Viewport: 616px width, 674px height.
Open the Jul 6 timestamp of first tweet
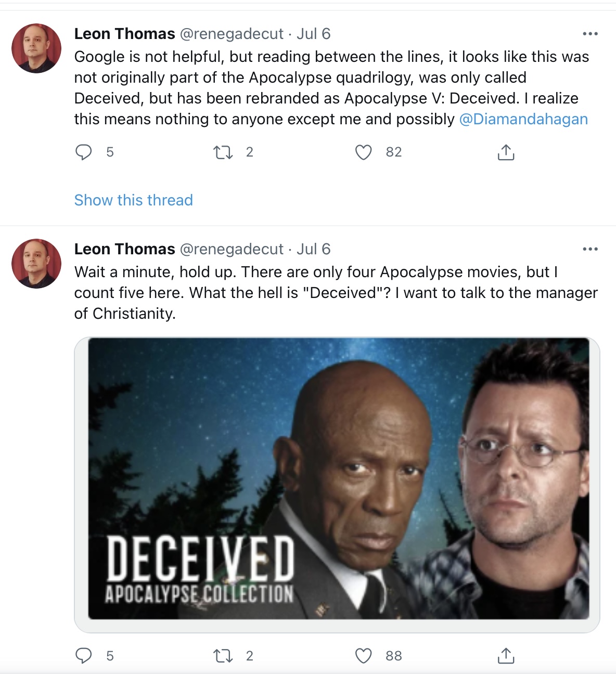(x=314, y=34)
